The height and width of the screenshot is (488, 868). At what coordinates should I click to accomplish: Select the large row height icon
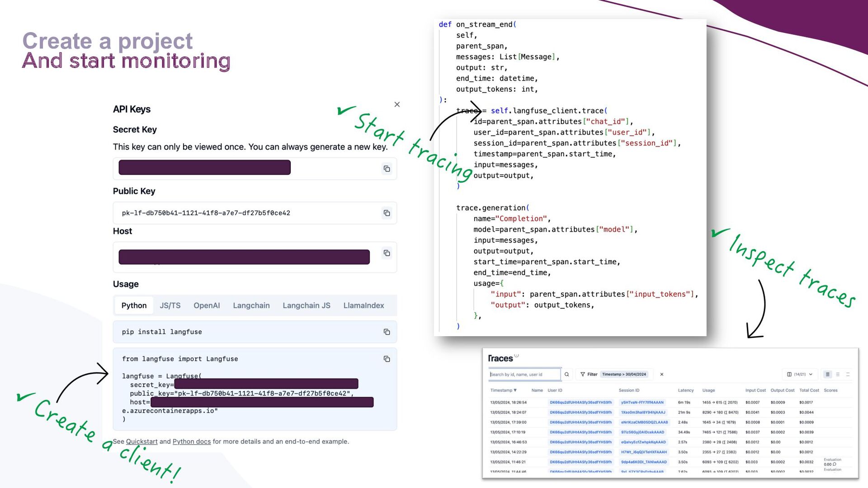point(848,374)
